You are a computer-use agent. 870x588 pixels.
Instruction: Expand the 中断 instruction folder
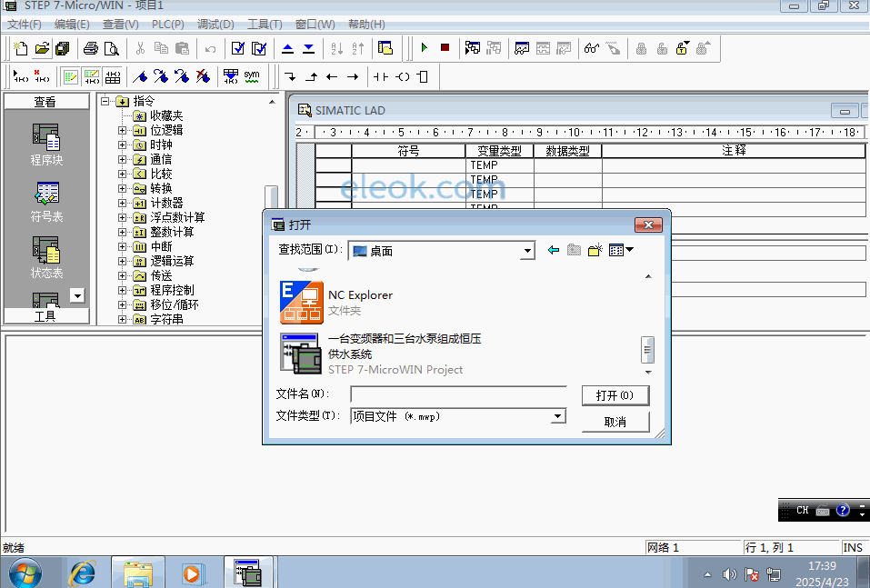pyautogui.click(x=122, y=246)
